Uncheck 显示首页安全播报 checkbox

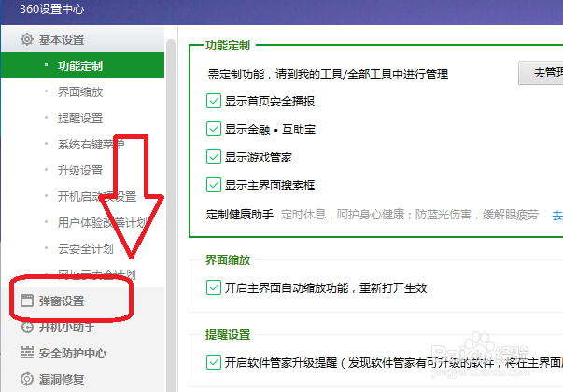(214, 101)
